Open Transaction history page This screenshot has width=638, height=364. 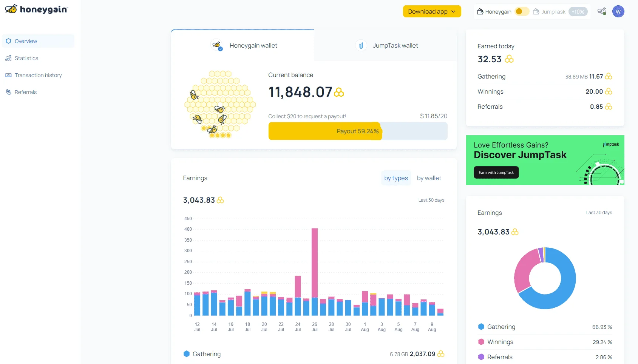38,75
